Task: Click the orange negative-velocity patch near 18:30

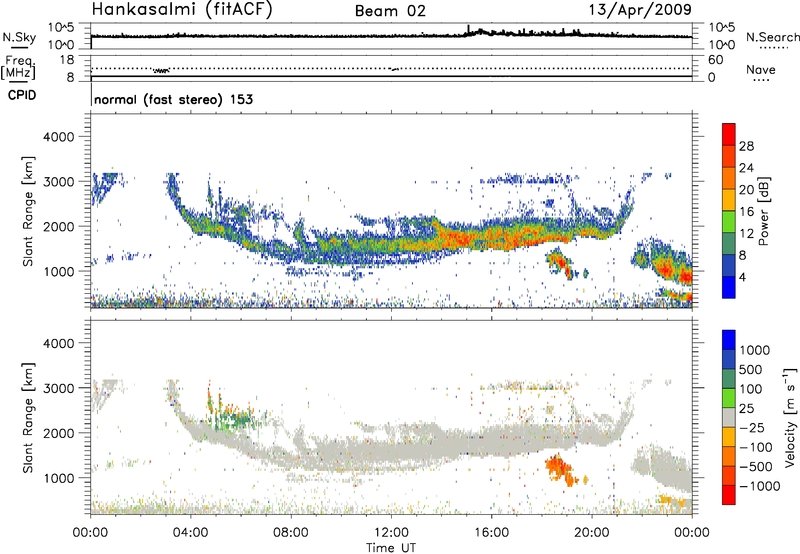Action: pos(561,469)
